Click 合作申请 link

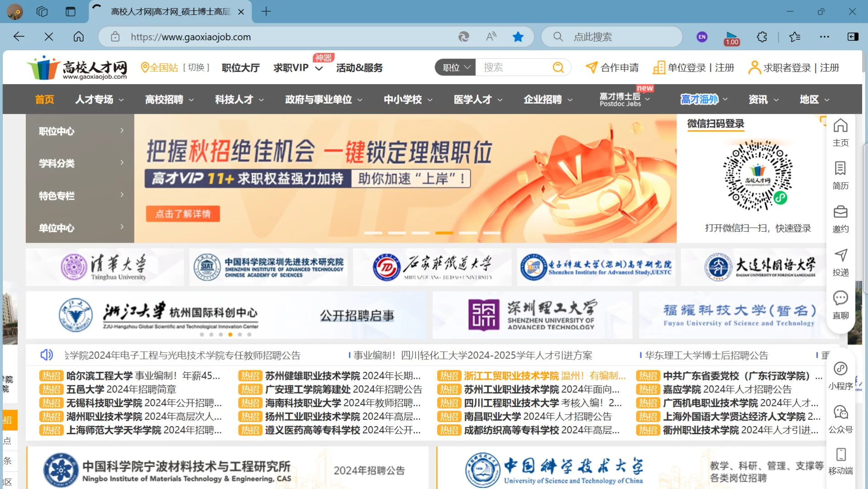tap(612, 68)
